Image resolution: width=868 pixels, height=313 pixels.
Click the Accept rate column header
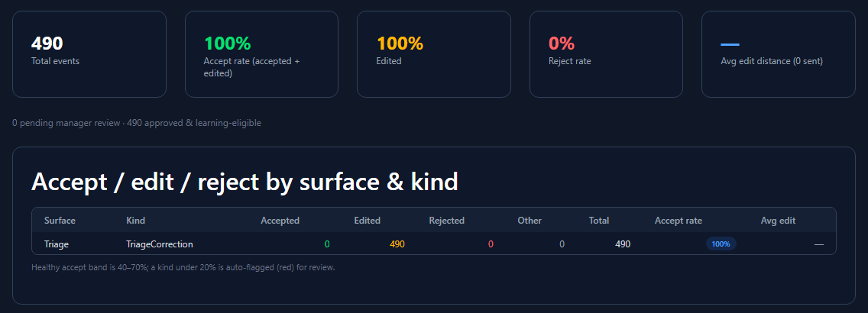679,220
